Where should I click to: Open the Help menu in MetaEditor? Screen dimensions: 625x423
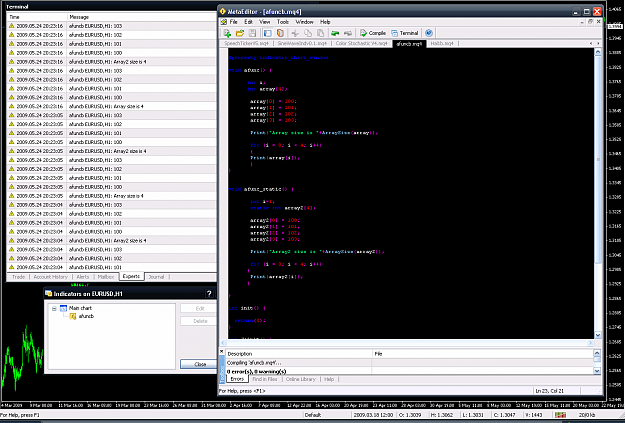(x=325, y=22)
